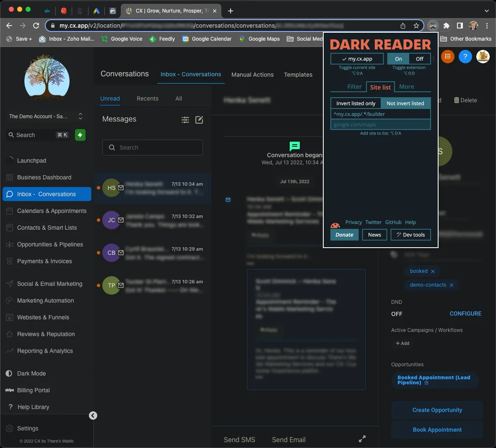The height and width of the screenshot is (448, 496).
Task: Select Invert listed only option
Action: [356, 103]
